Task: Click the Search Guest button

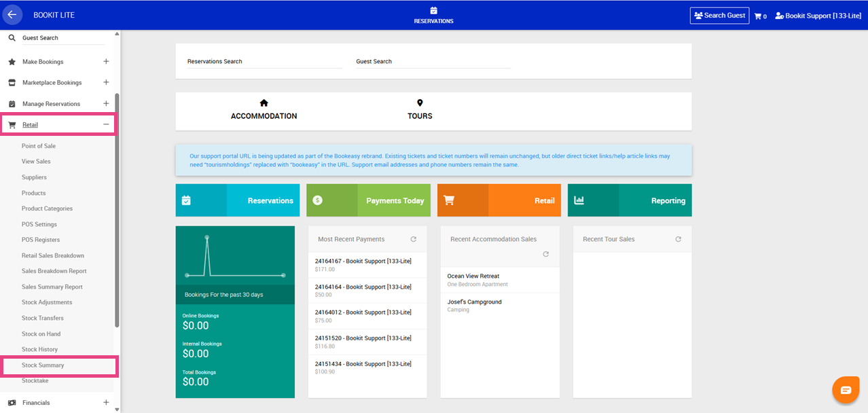Action: pos(719,16)
